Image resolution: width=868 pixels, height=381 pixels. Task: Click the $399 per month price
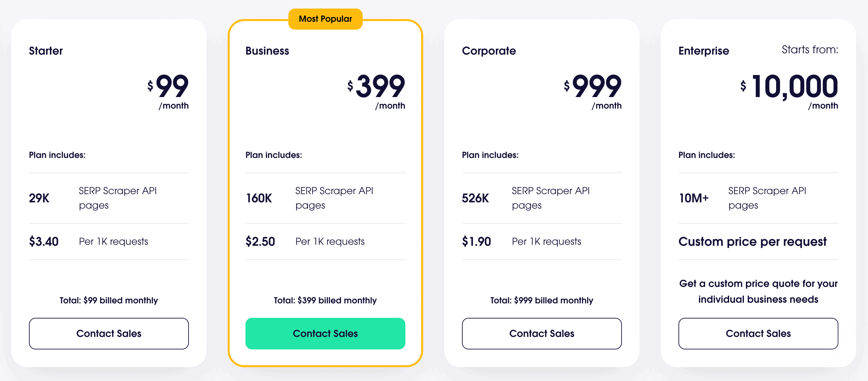376,91
